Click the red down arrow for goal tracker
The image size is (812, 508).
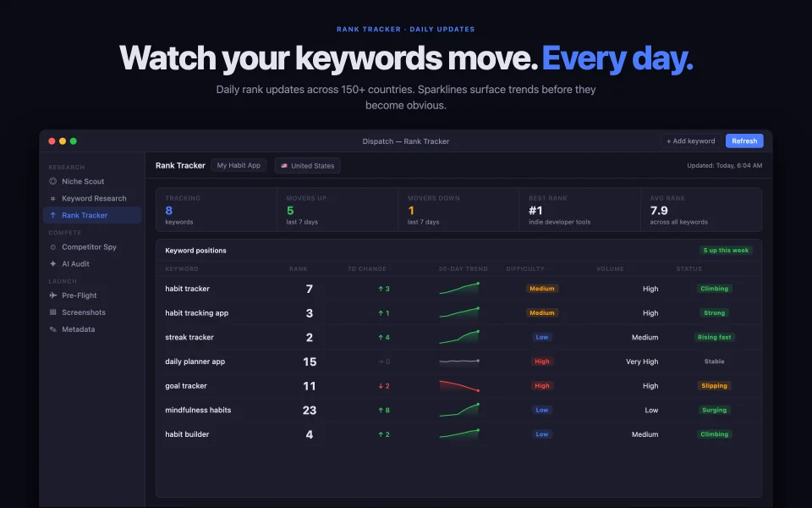pos(381,386)
